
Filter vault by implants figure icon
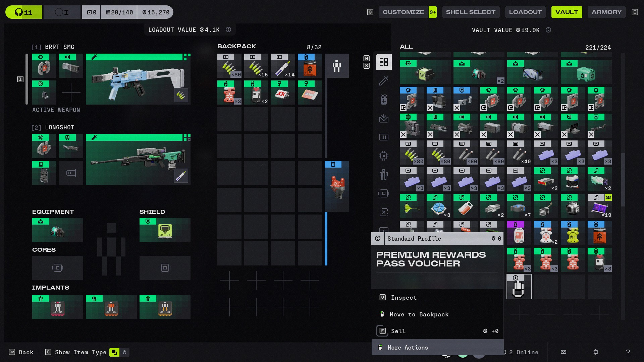(x=383, y=175)
